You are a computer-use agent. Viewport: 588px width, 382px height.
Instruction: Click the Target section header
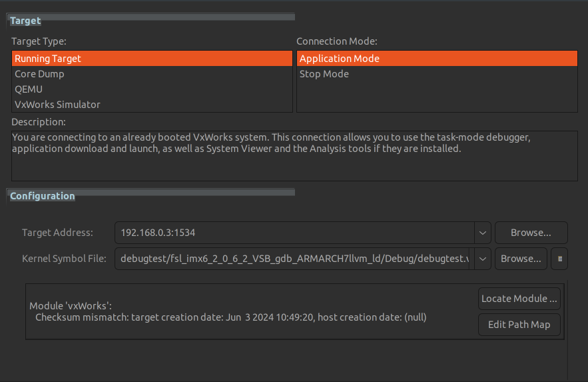coord(25,21)
